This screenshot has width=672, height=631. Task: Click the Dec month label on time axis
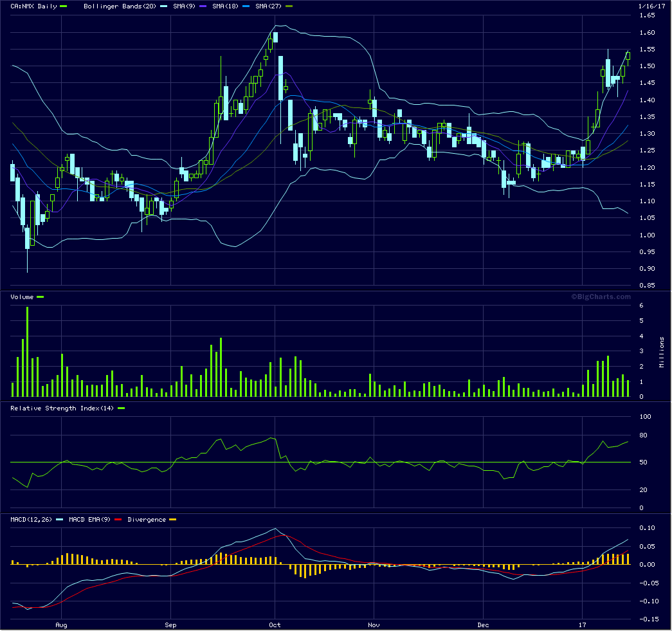(x=483, y=625)
